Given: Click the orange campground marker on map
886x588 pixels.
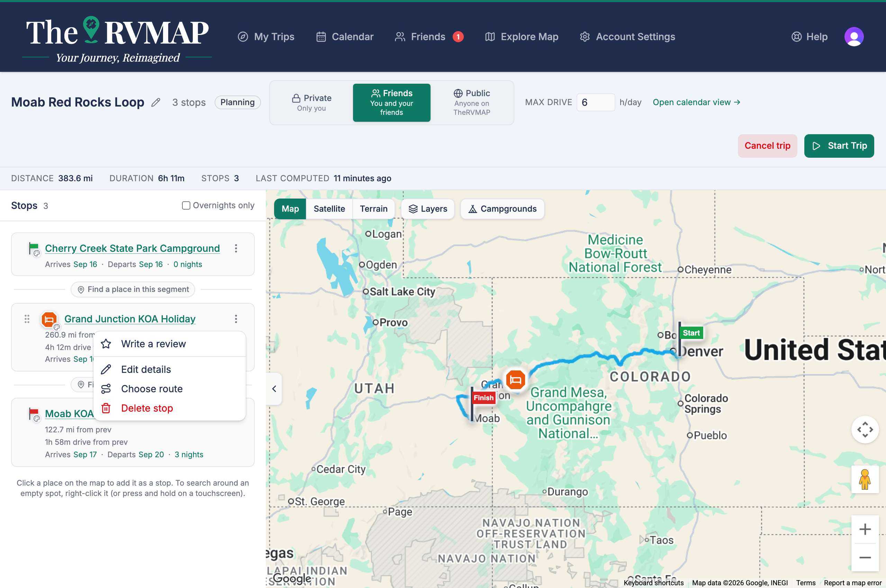Looking at the screenshot, I should click(516, 379).
